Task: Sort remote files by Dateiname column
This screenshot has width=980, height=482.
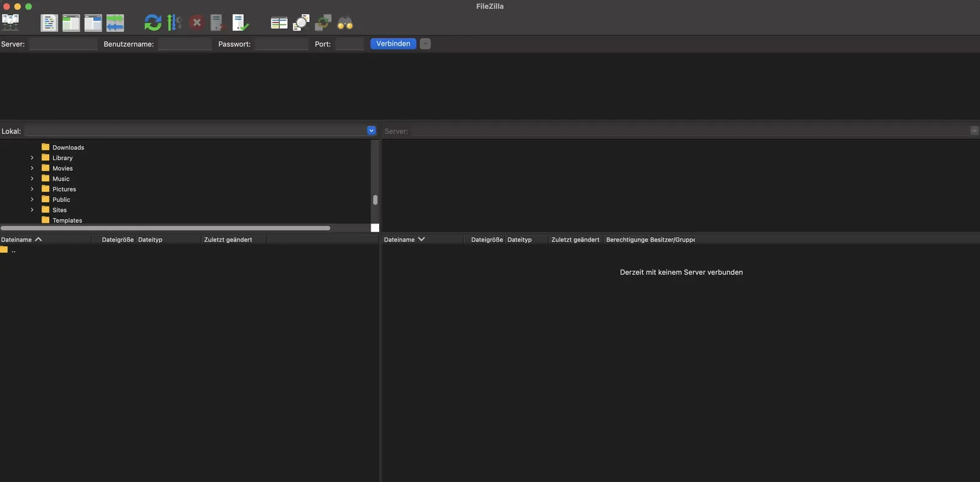Action: pyautogui.click(x=423, y=239)
